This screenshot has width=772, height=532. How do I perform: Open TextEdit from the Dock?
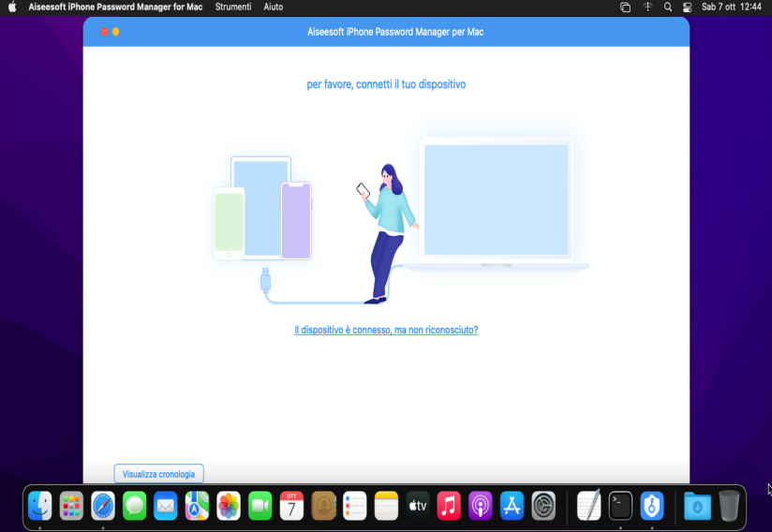click(x=589, y=506)
